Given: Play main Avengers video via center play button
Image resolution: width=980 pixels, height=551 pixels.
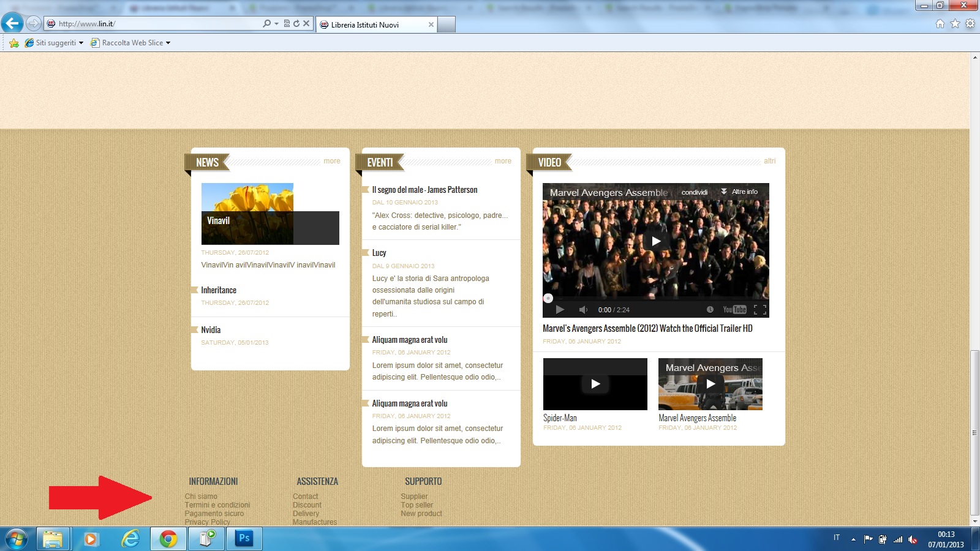Looking at the screenshot, I should [x=656, y=241].
